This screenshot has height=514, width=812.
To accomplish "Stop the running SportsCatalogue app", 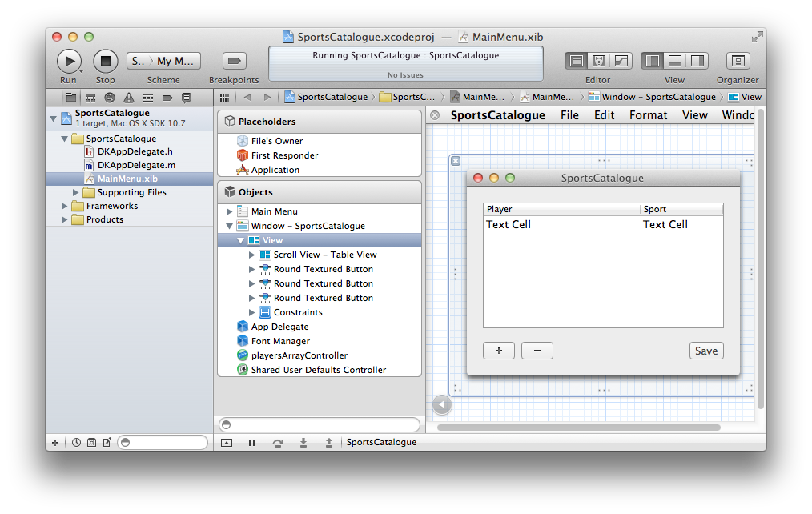I will point(105,61).
